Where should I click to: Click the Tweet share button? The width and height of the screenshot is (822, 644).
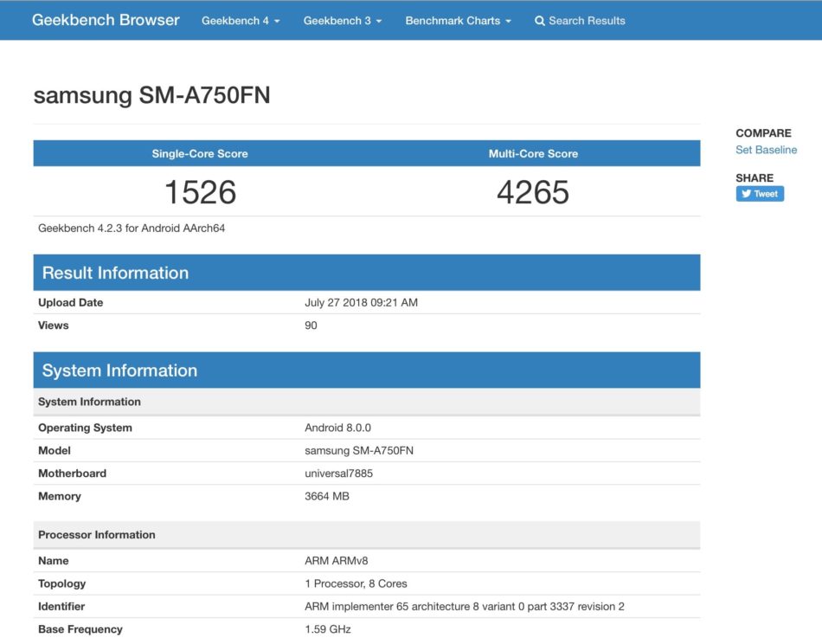coord(760,194)
